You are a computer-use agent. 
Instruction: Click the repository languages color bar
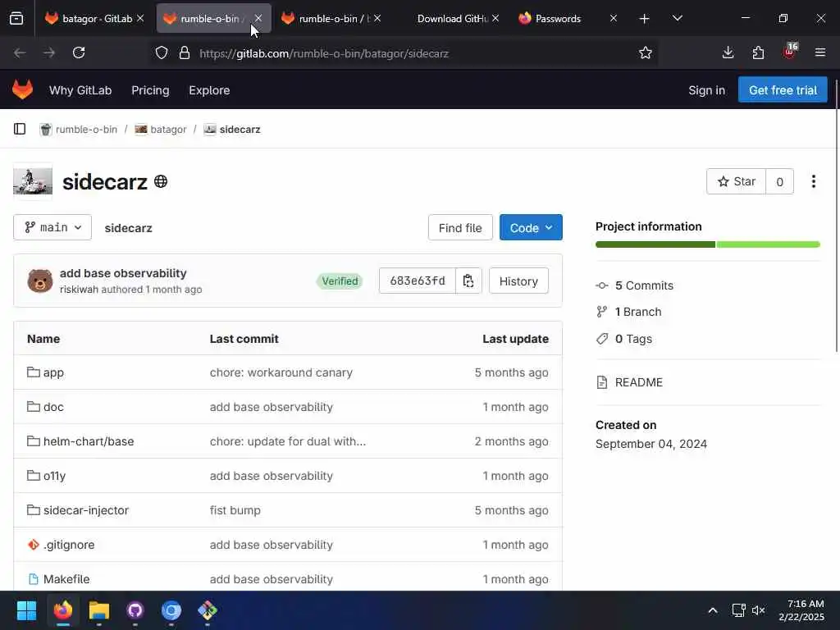pyautogui.click(x=708, y=244)
